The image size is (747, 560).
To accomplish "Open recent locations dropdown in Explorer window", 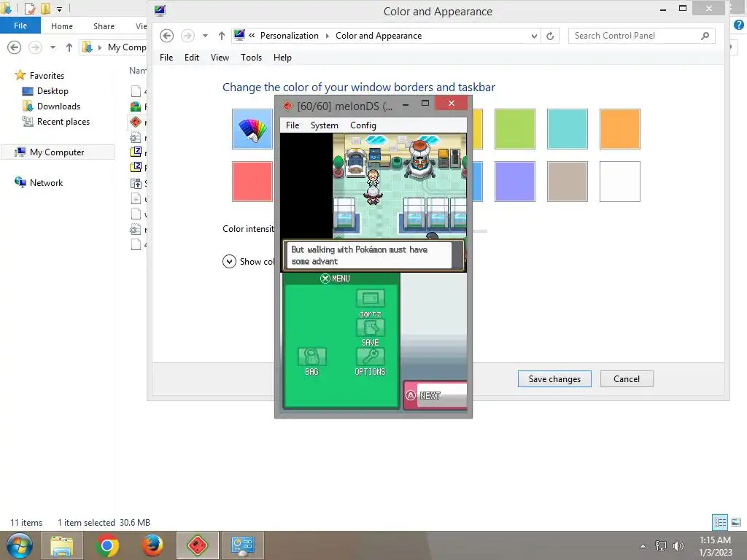I will click(53, 47).
